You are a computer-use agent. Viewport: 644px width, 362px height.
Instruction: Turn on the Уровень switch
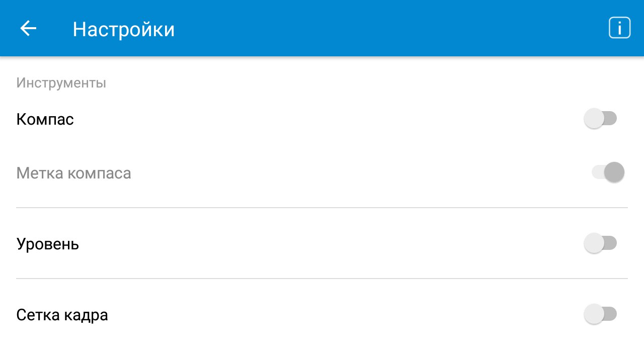click(601, 244)
